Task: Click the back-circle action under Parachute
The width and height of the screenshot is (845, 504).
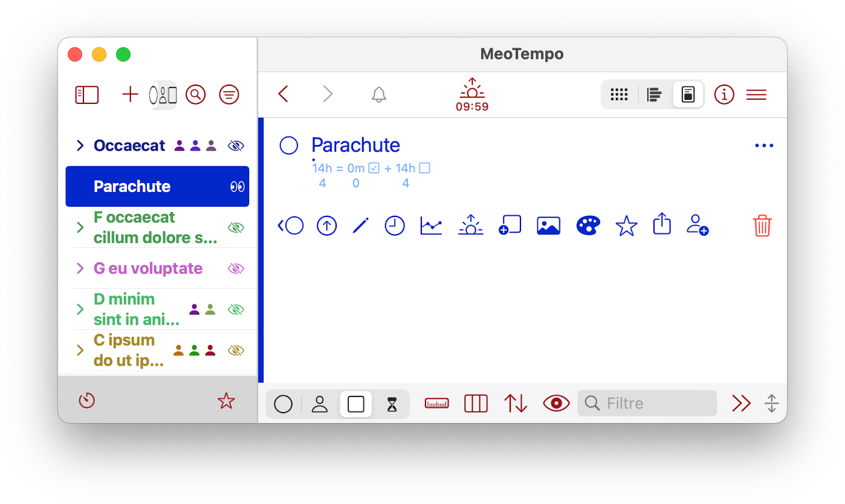Action: click(291, 226)
